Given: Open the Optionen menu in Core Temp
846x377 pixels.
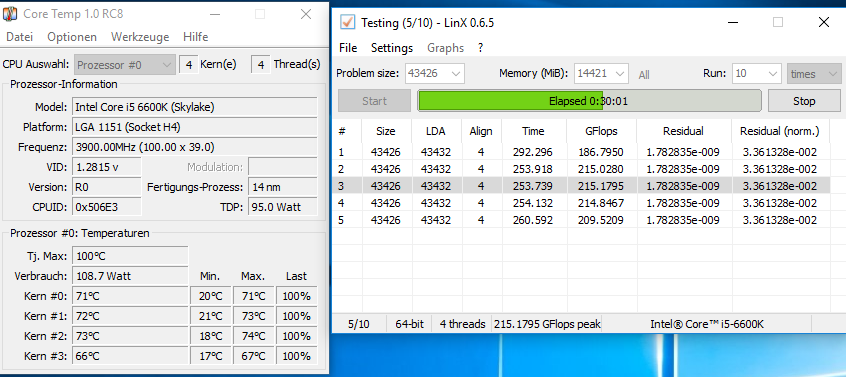Looking at the screenshot, I should [x=72, y=37].
